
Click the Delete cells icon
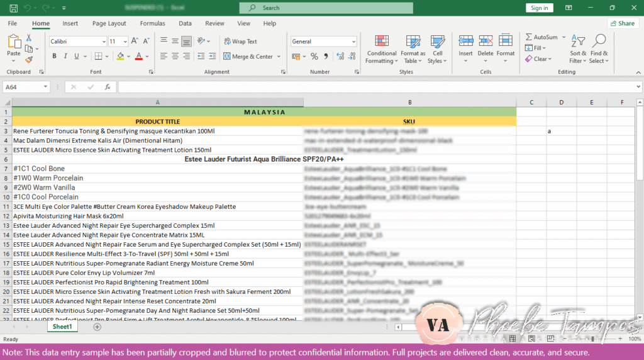(486, 41)
